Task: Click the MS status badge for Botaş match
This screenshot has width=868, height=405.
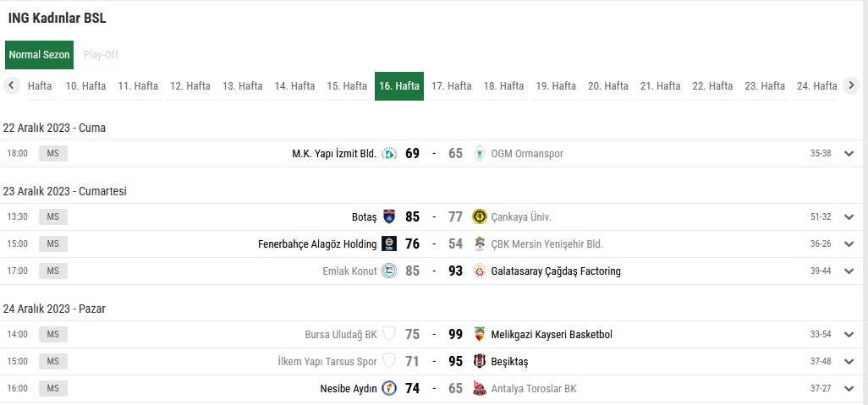Action: point(53,216)
